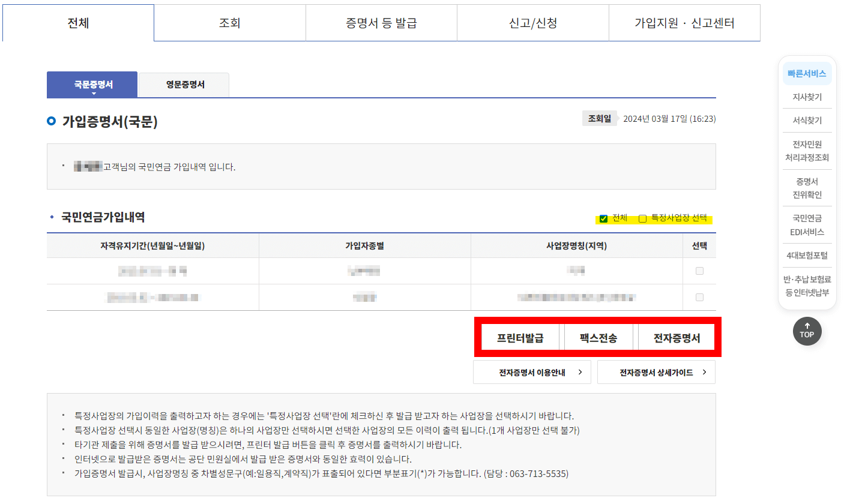Open the 전체 top menu tab
The height and width of the screenshot is (504, 853).
(x=78, y=23)
